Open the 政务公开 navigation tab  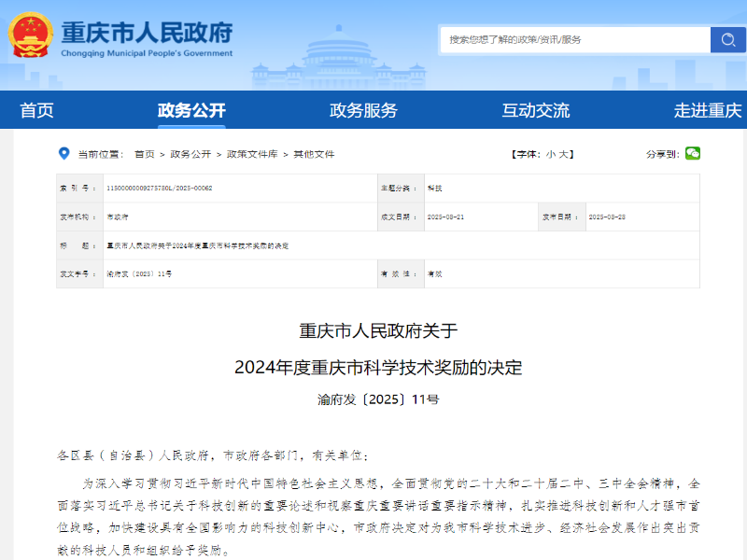[x=191, y=110]
